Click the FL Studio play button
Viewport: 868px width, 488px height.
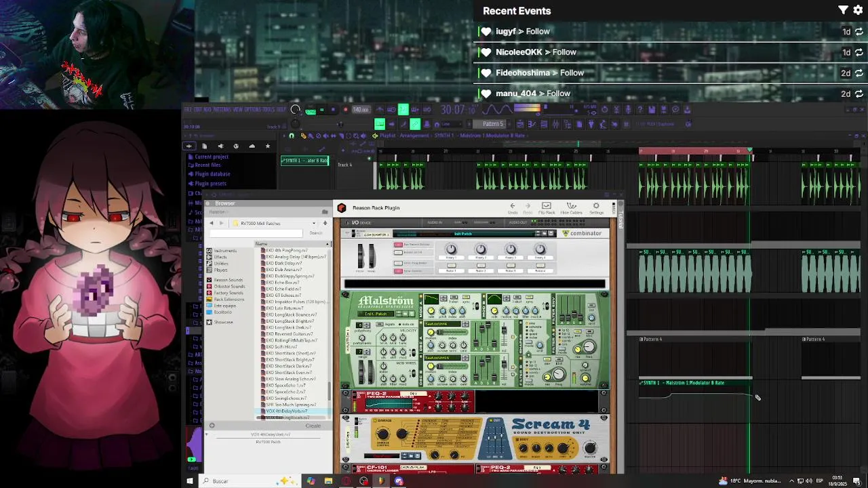pos(321,110)
